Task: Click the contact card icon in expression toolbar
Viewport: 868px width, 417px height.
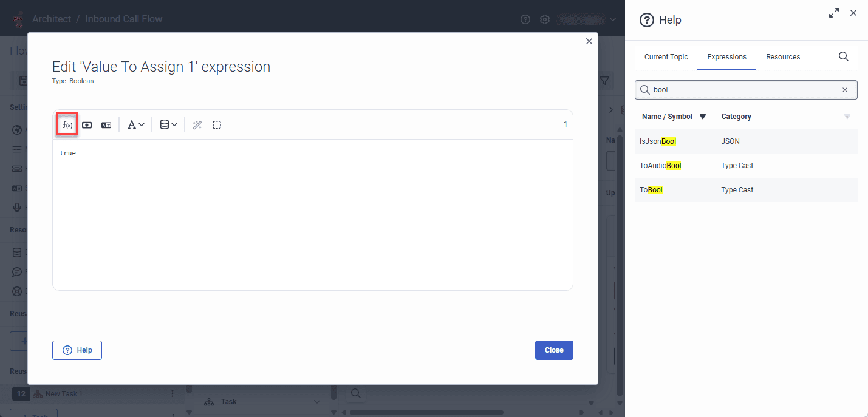Action: 106,124
